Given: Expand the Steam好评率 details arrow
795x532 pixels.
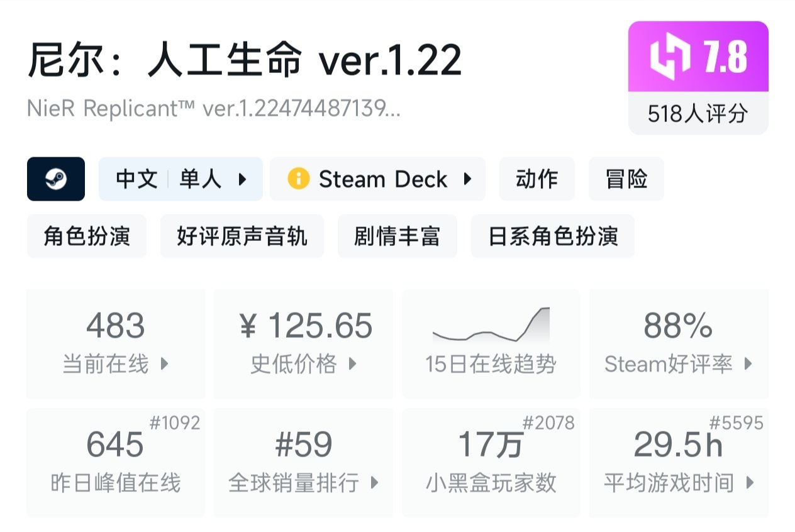Looking at the screenshot, I should [748, 363].
